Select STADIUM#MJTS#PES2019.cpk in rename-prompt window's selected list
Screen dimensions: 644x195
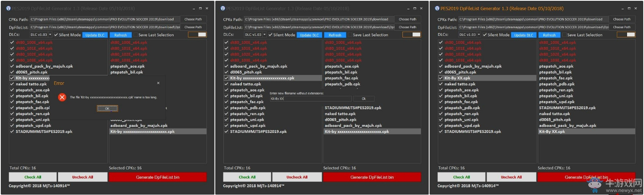point(372,108)
